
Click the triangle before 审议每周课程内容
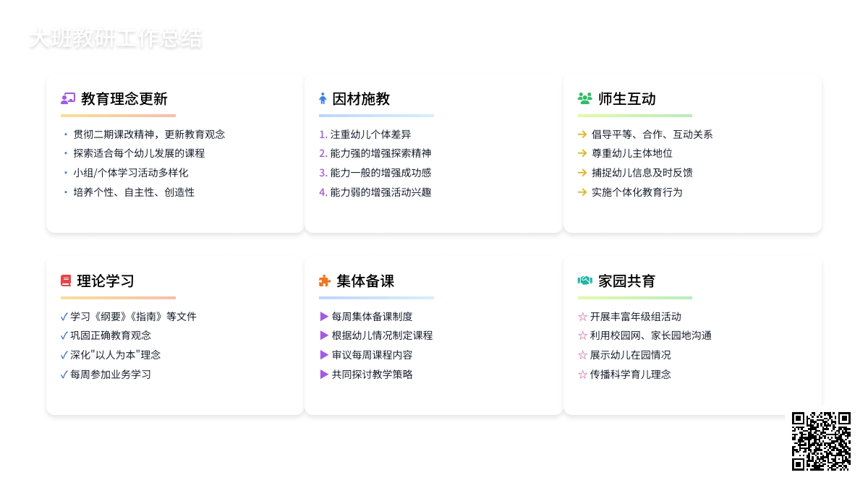(x=324, y=355)
